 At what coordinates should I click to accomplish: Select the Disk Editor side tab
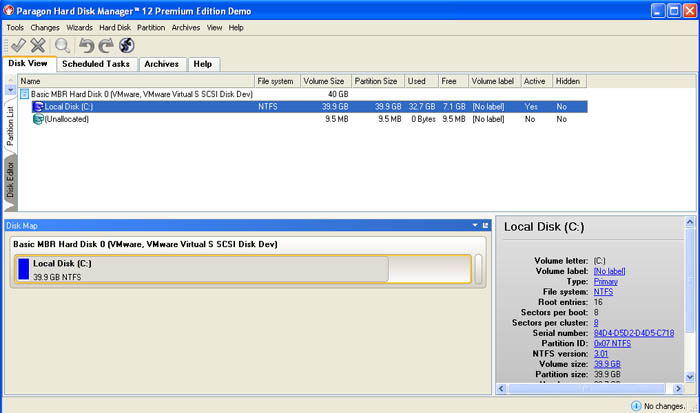click(x=10, y=181)
